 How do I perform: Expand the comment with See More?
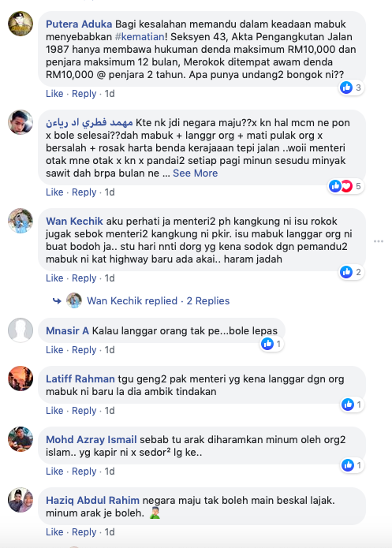195,173
